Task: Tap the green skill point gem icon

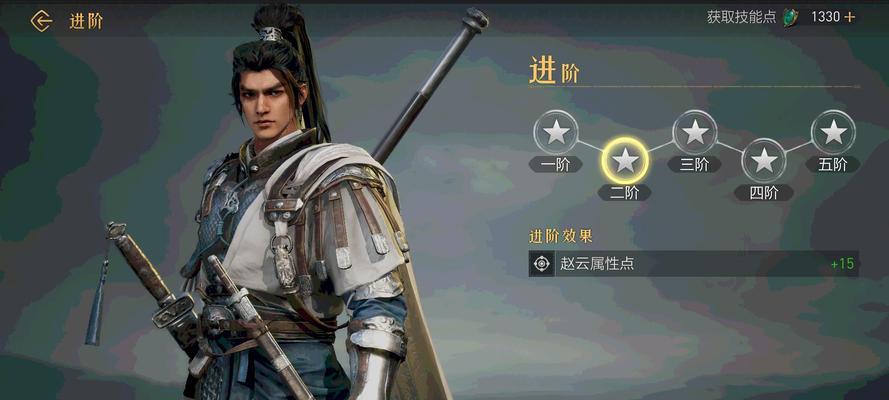Action: 790,18
